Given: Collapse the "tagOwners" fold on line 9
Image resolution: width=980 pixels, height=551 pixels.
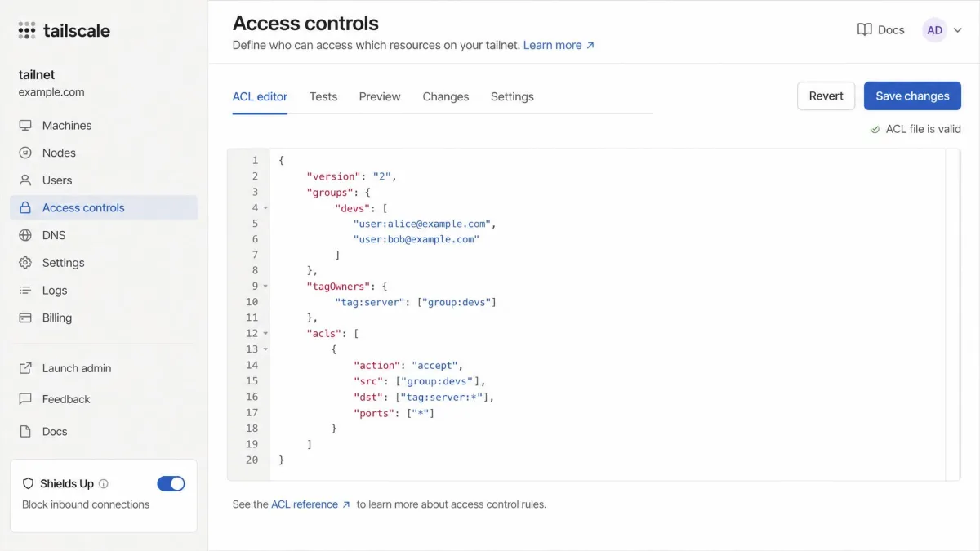Looking at the screenshot, I should pos(265,287).
